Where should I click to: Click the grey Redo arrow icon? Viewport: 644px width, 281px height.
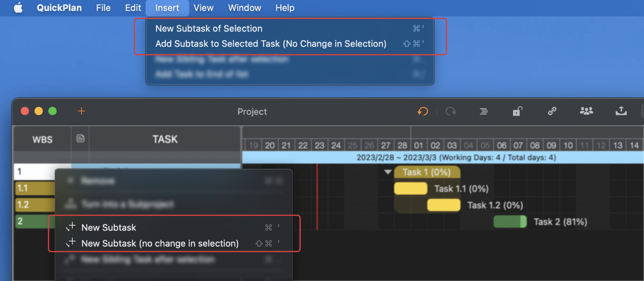451,111
